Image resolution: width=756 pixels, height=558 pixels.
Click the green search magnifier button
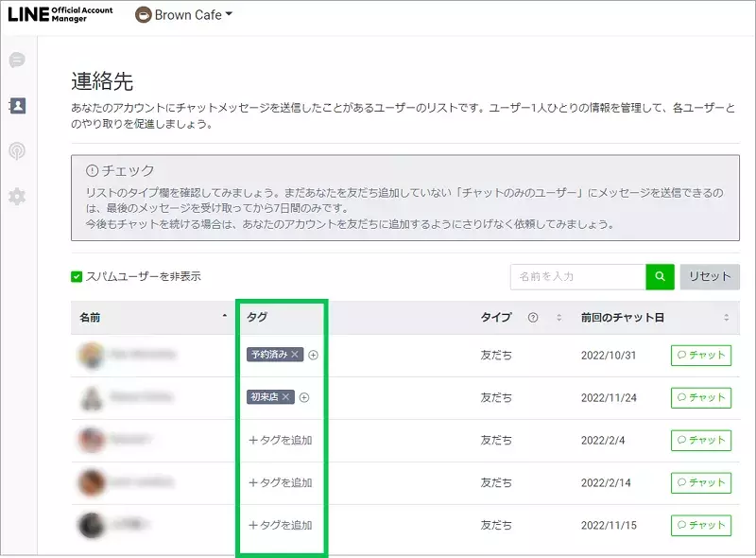coord(660,276)
